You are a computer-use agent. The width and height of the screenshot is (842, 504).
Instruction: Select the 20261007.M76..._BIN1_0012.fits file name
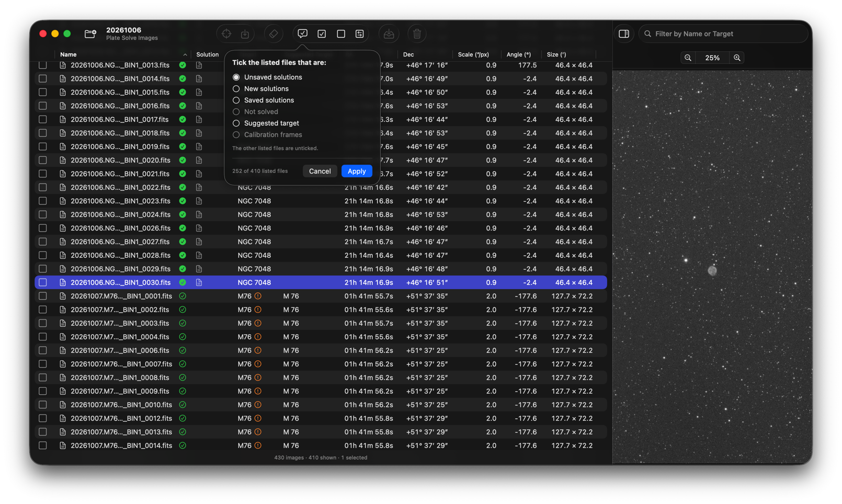121,418
